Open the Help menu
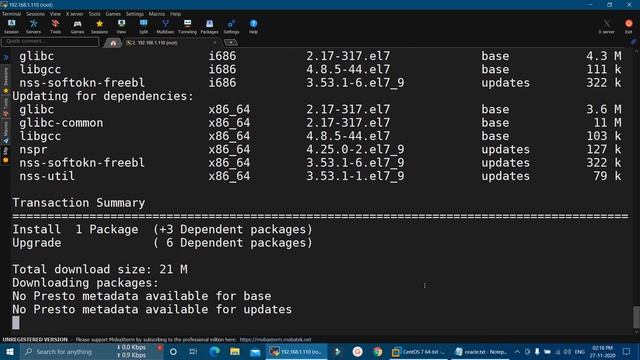Viewport: 640px width, 360px height. click(x=176, y=14)
